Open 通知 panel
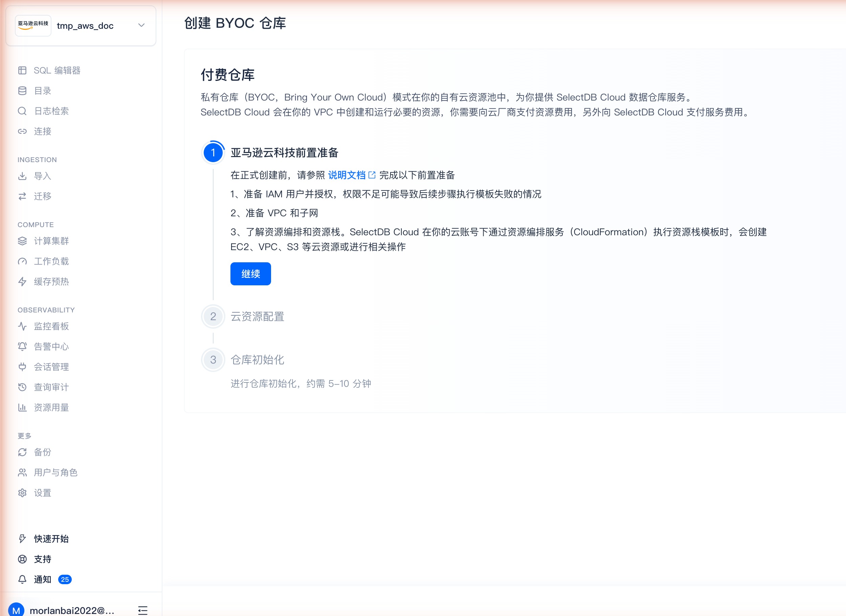This screenshot has height=616, width=846. [x=43, y=579]
